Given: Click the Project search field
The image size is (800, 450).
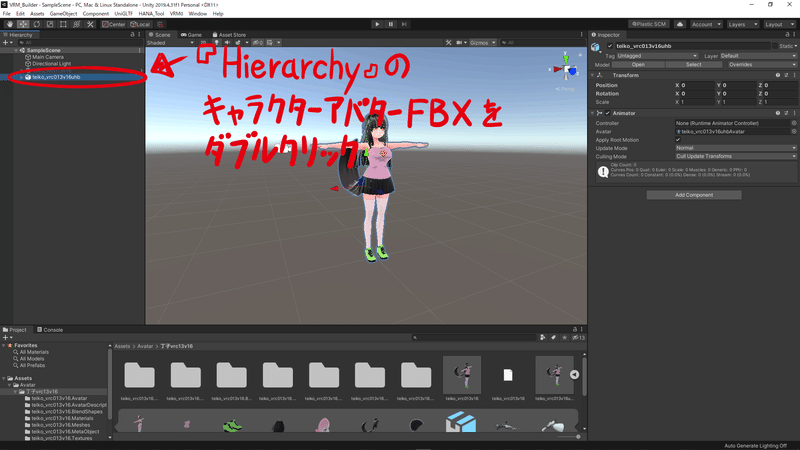Looking at the screenshot, I should click(473, 337).
